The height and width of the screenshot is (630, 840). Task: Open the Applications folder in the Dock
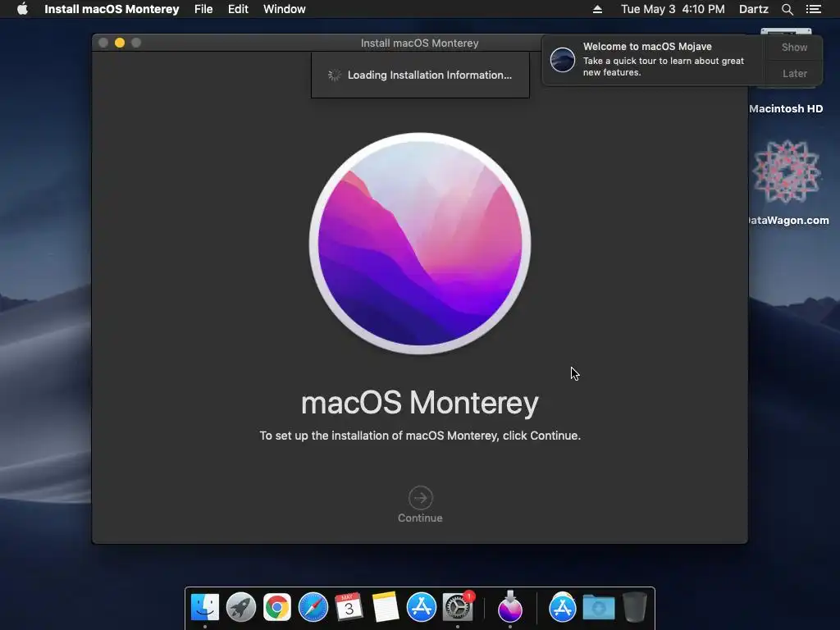point(563,608)
